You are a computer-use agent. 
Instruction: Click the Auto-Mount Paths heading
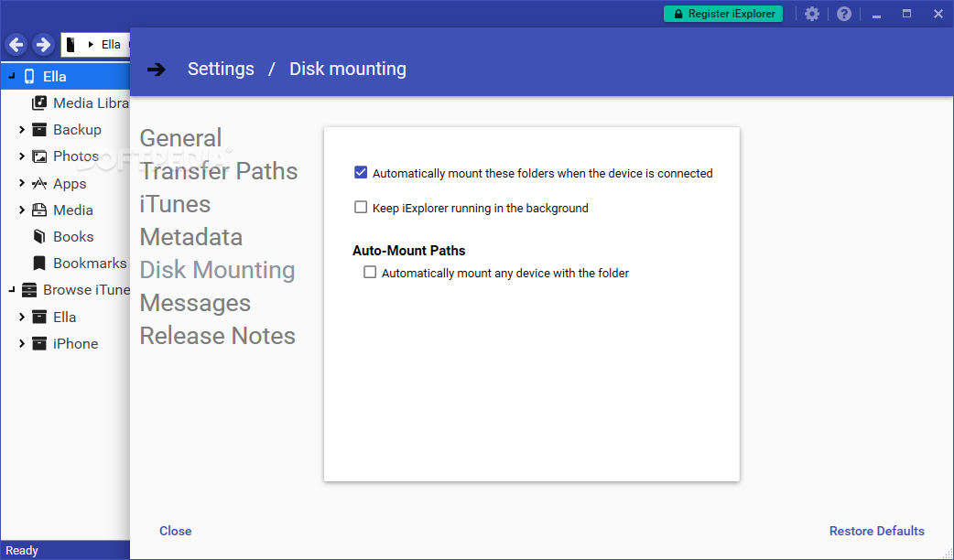click(409, 251)
